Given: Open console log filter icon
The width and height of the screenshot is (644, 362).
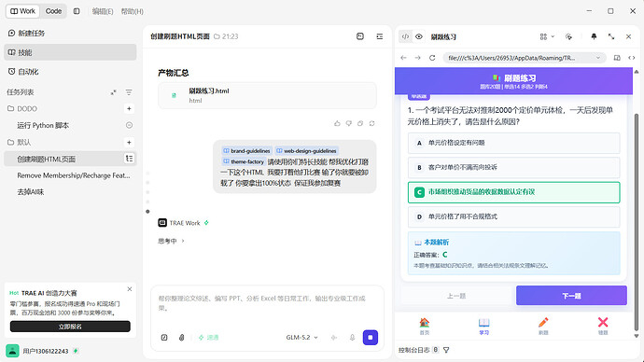Looking at the screenshot, I should tap(446, 350).
